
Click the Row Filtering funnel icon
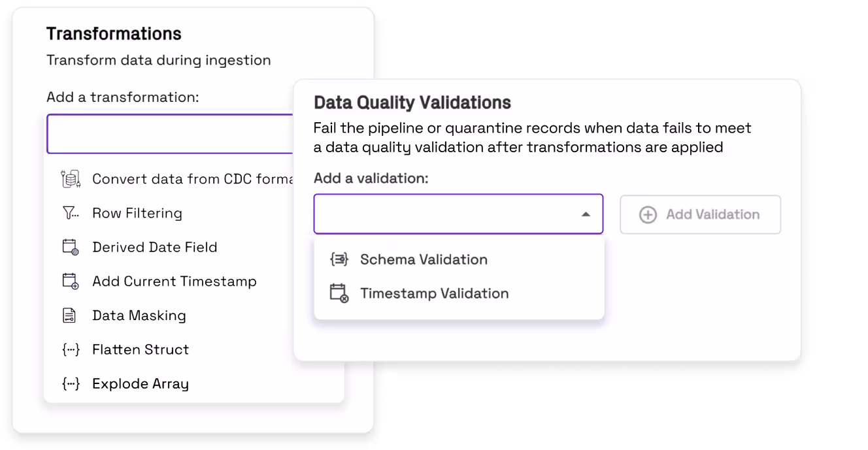coord(71,213)
